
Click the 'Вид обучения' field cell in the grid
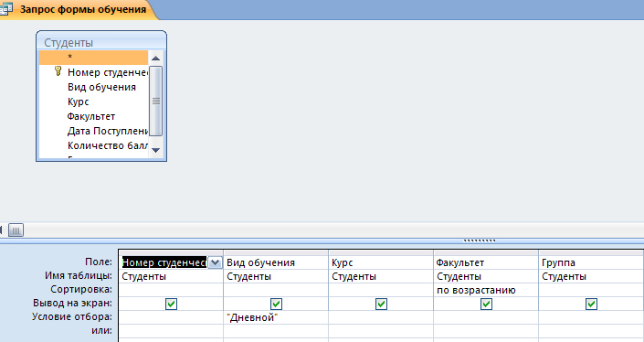point(276,262)
